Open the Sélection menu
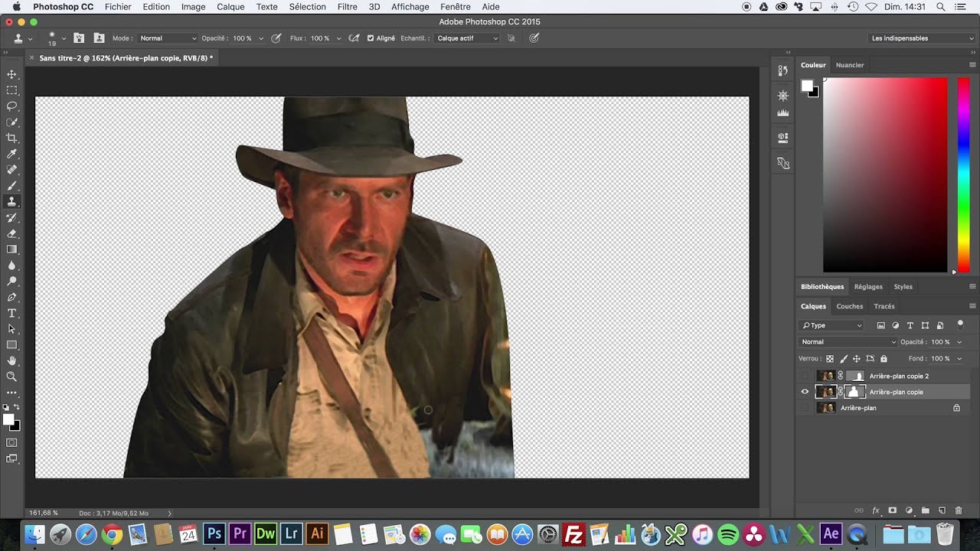 click(308, 7)
